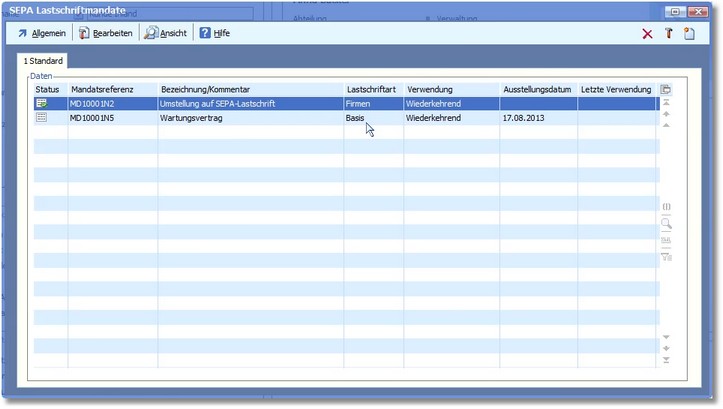
Task: Click the filter icon beside the table
Action: [666, 256]
